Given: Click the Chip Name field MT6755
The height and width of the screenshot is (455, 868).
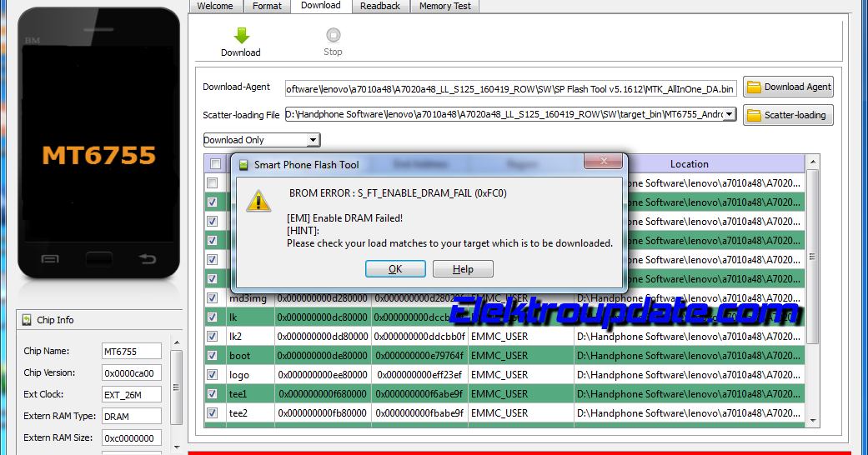Looking at the screenshot, I should click(132, 352).
